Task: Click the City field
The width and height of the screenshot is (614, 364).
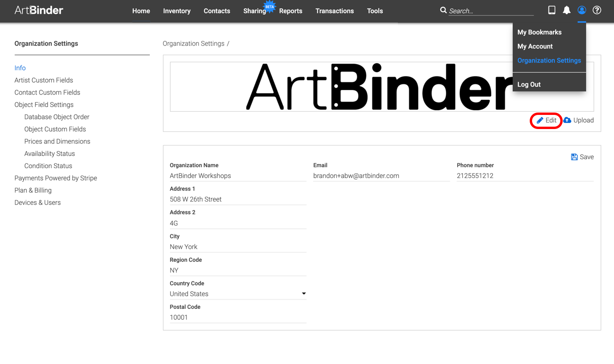Action: tap(238, 247)
